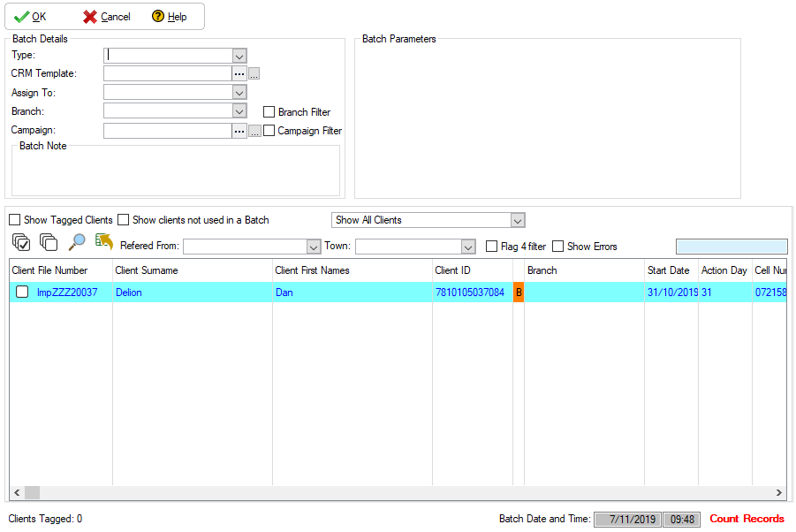Click small grey button beside CRM Template

click(254, 74)
